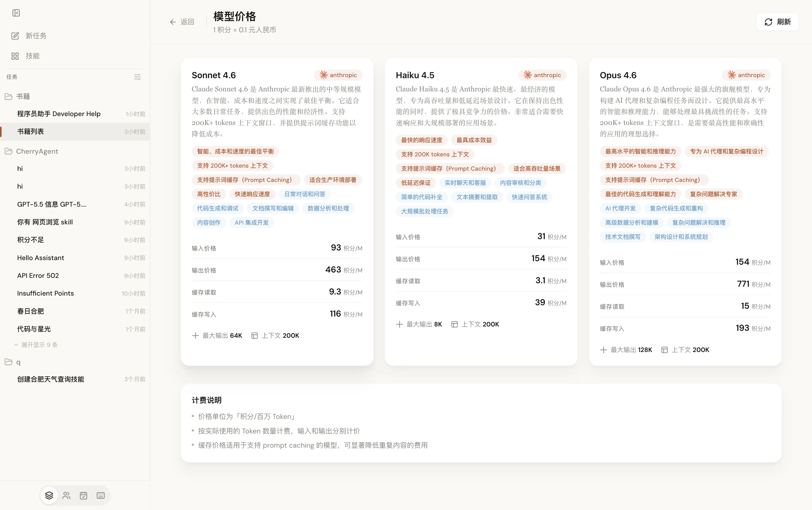Click the Opus 4.6 card title

tap(618, 75)
